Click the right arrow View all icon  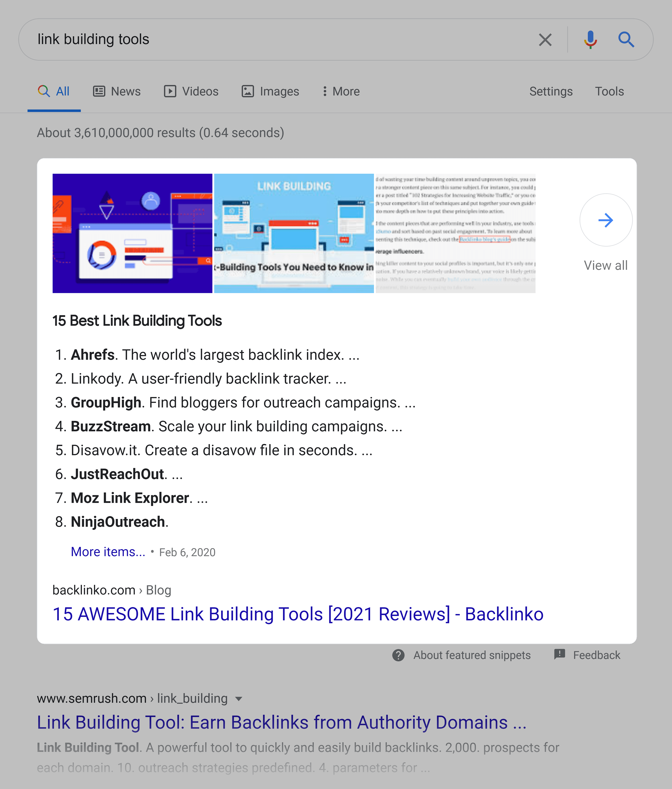point(605,220)
